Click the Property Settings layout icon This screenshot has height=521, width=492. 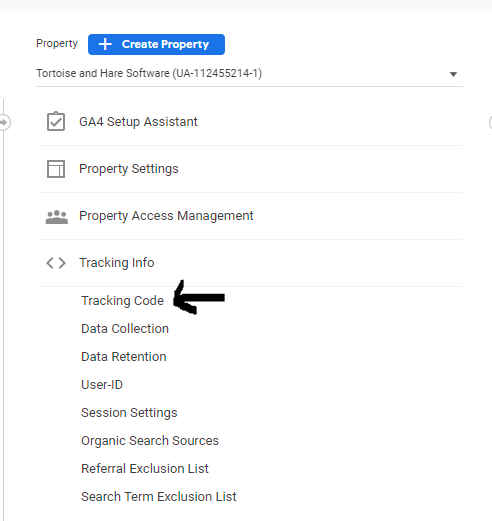56,169
